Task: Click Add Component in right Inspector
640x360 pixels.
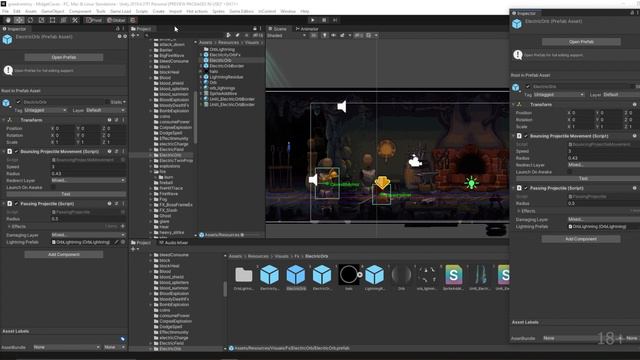Action: [581, 239]
